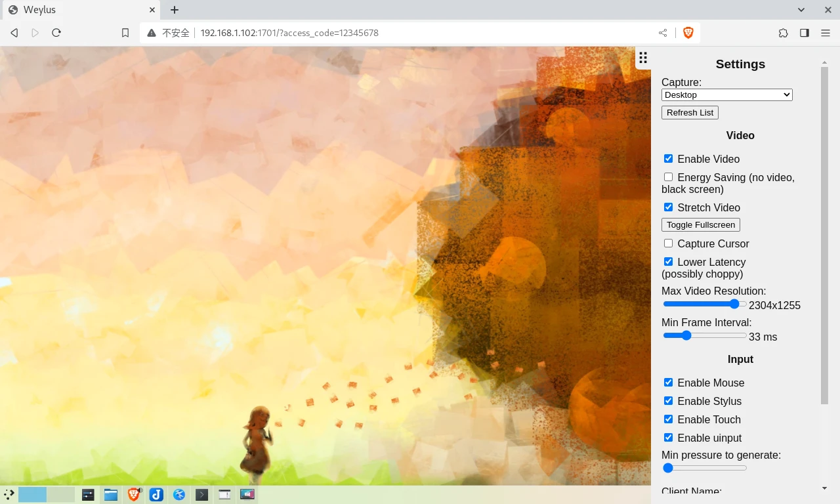Click the Weylus settings panel handle icon
This screenshot has width=840, height=504.
click(x=643, y=58)
